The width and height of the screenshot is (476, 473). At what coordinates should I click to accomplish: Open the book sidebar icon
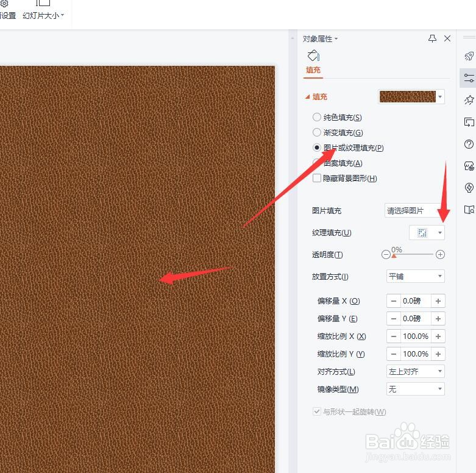(x=469, y=210)
